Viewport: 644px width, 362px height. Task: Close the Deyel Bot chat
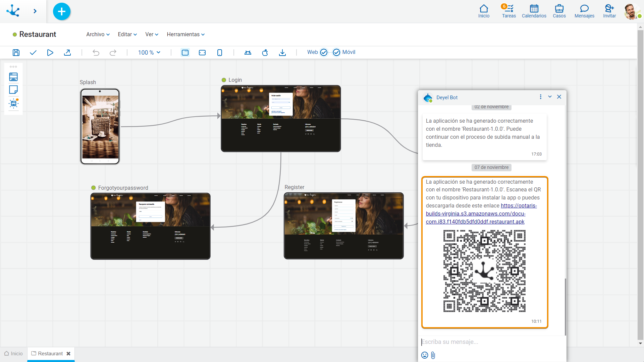point(559,97)
